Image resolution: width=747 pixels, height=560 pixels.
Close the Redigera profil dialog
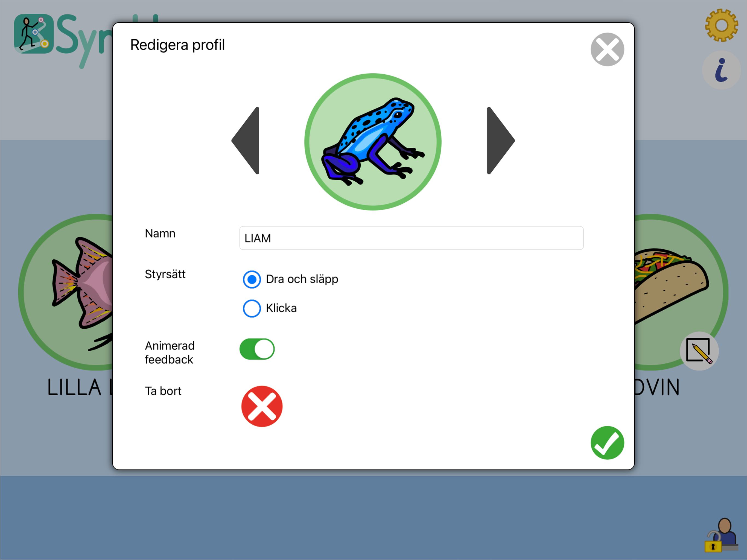point(607,49)
